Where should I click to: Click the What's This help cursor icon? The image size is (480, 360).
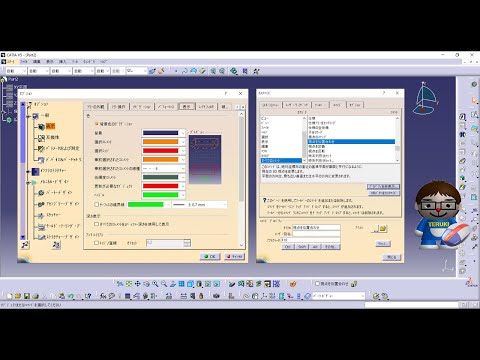(x=88, y=296)
